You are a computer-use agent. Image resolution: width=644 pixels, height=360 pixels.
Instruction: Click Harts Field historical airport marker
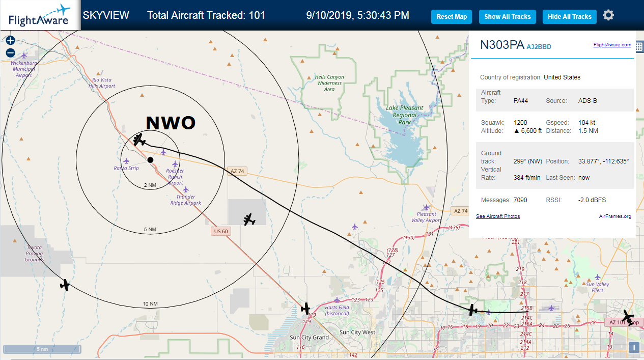(x=337, y=300)
